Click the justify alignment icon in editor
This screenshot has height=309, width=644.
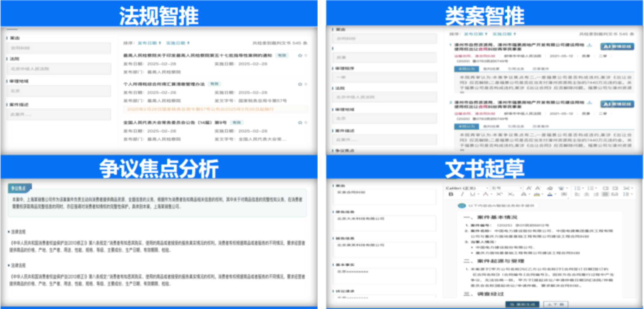pos(605,194)
